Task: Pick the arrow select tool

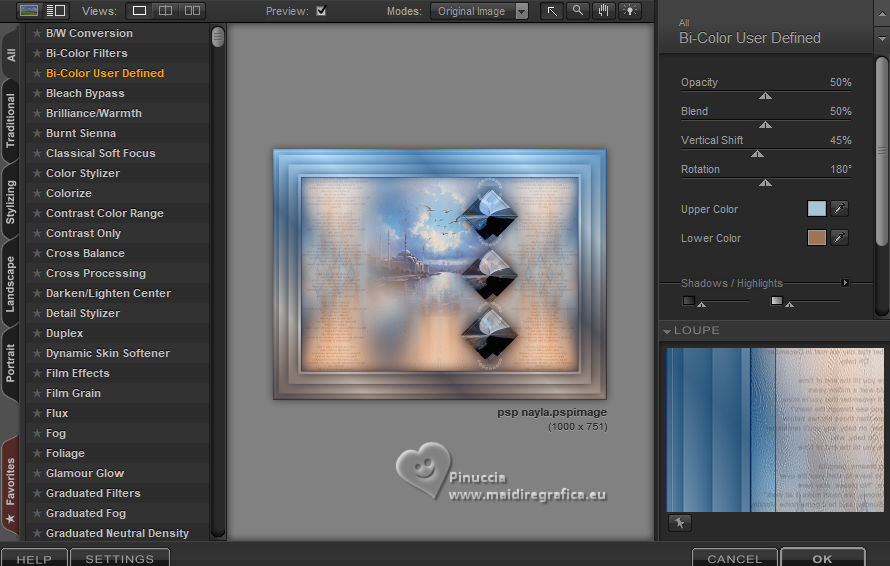Action: tap(552, 11)
